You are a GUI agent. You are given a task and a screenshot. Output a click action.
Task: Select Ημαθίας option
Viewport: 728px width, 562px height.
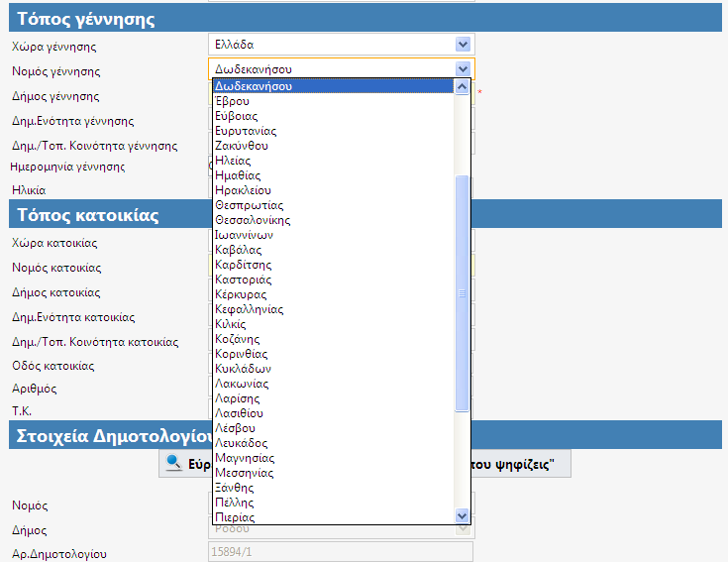(333, 175)
